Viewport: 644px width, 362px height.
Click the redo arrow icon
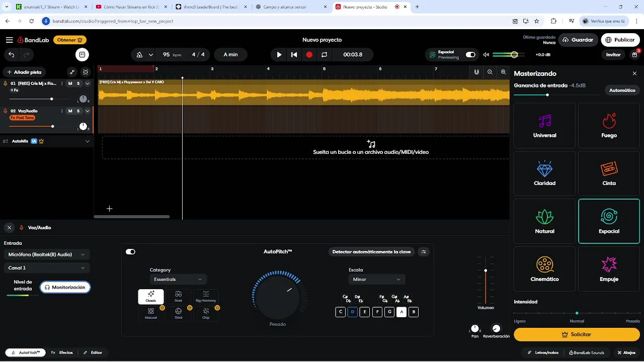pos(26,54)
